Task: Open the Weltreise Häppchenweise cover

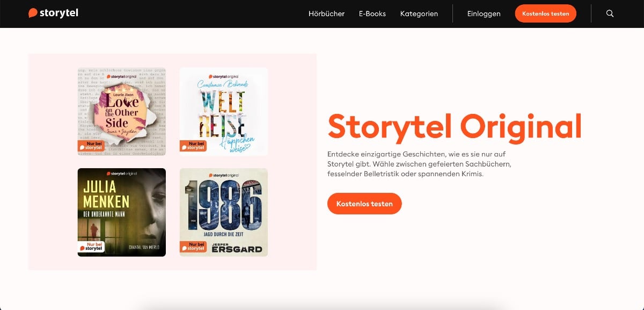Action: 224,111
